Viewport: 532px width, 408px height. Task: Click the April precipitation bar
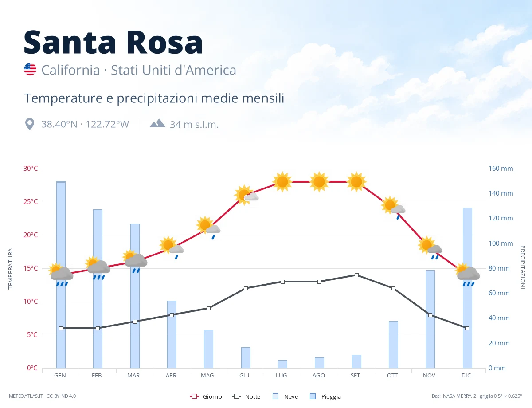click(172, 334)
